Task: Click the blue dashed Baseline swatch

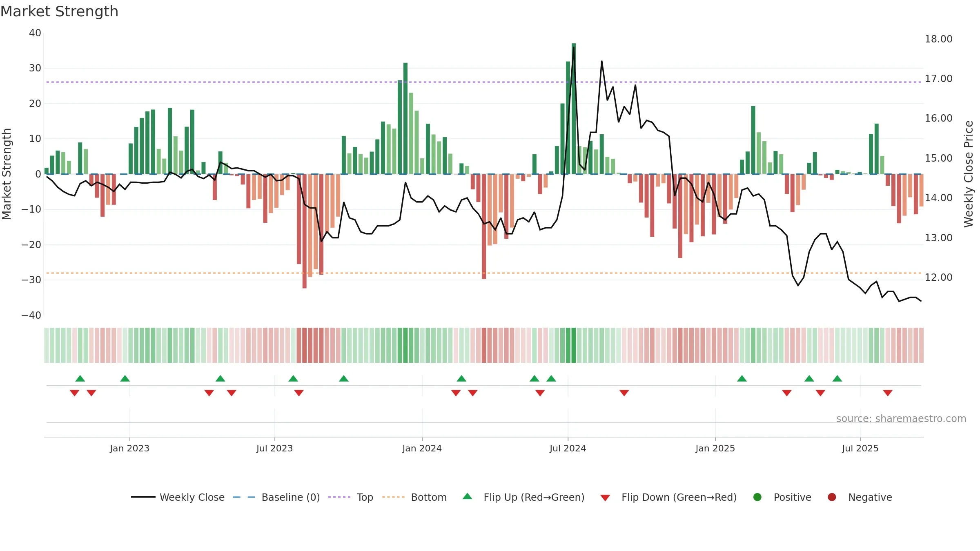Action: click(x=244, y=497)
